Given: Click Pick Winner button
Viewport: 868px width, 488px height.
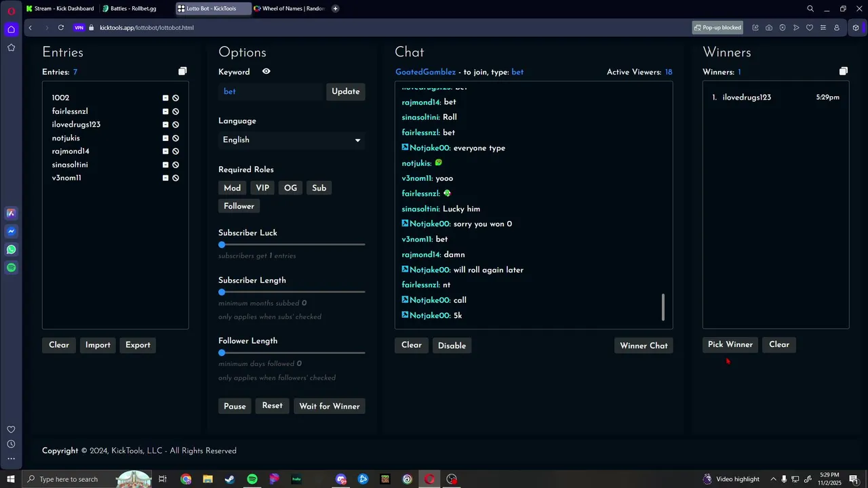Looking at the screenshot, I should 730,344.
